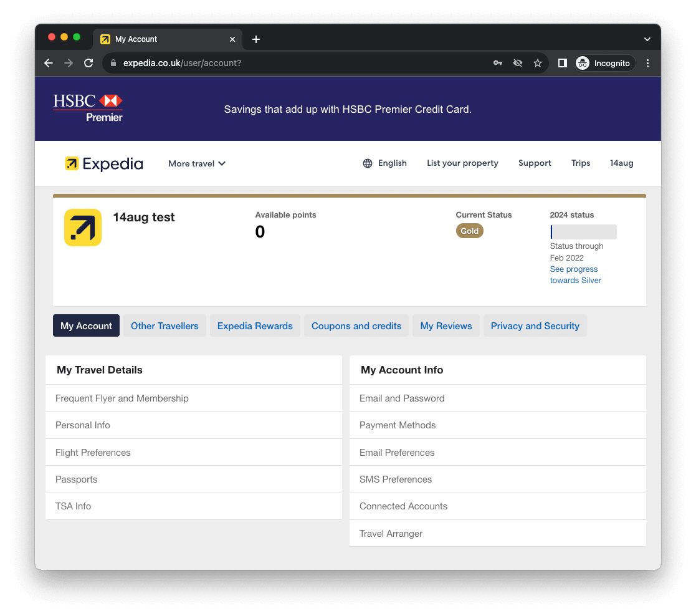Select the My Account section tab
This screenshot has width=696, height=616.
[86, 325]
